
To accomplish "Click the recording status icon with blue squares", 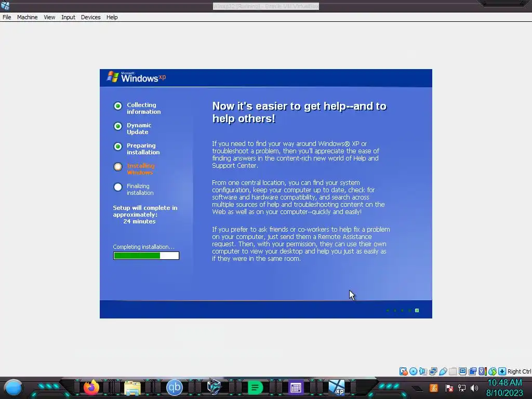I will tap(472, 371).
